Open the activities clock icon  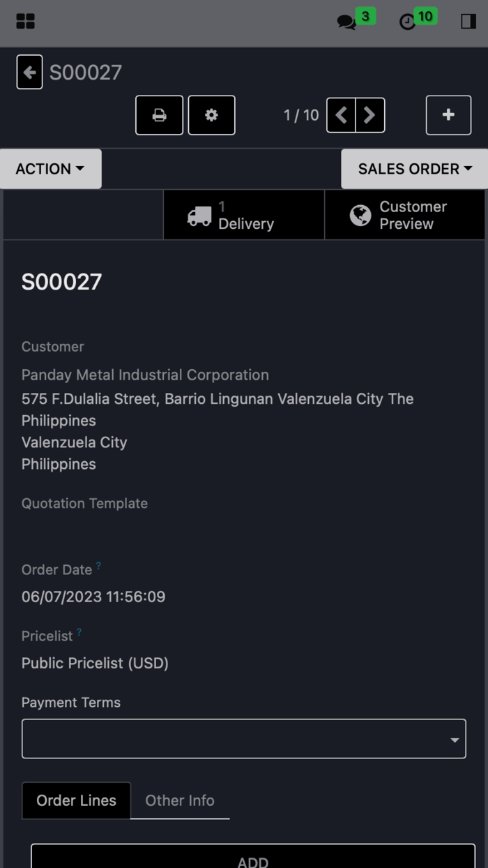click(x=407, y=22)
